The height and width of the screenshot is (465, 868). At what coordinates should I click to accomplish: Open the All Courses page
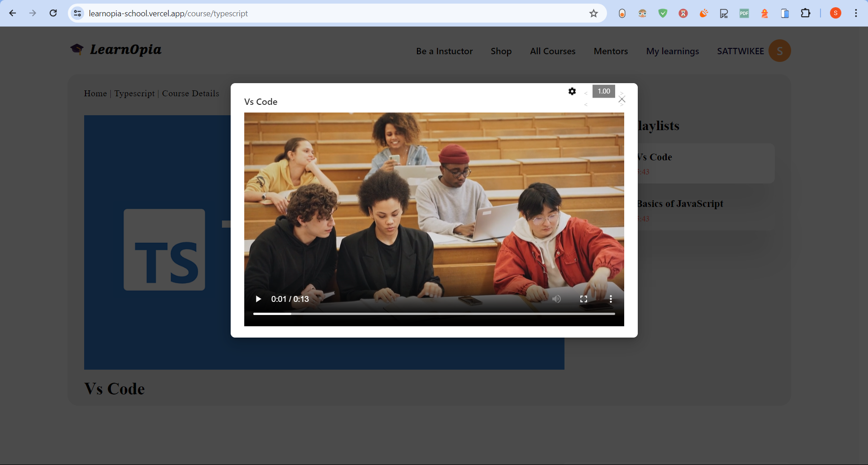553,51
